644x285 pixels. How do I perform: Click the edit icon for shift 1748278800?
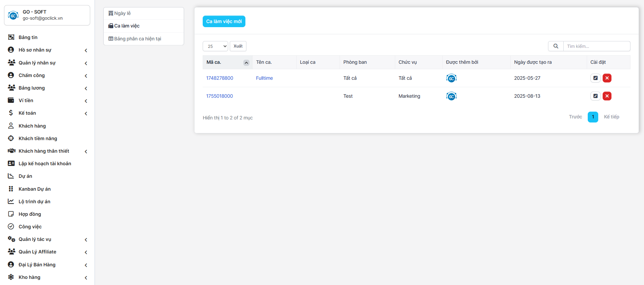pos(595,78)
